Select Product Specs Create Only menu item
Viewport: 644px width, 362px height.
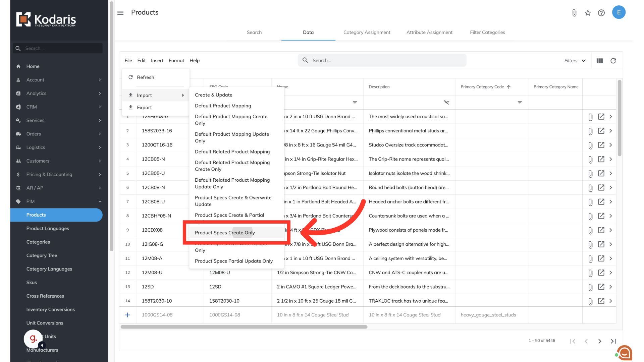coord(225,233)
